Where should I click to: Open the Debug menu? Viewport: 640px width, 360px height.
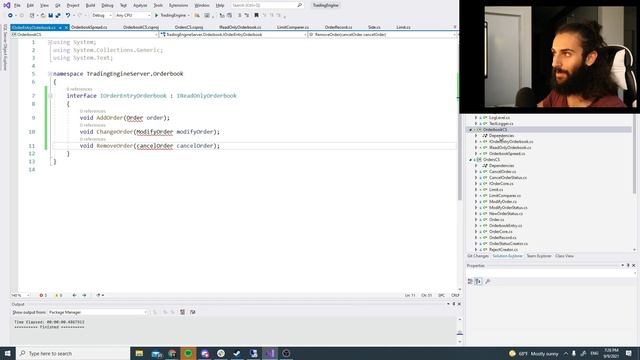pos(107,5)
